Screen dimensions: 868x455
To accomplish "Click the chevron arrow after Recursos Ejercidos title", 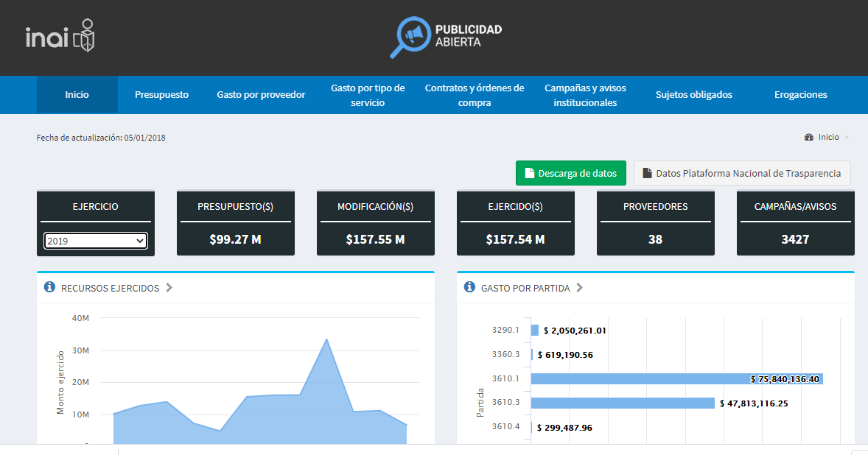I will [170, 288].
